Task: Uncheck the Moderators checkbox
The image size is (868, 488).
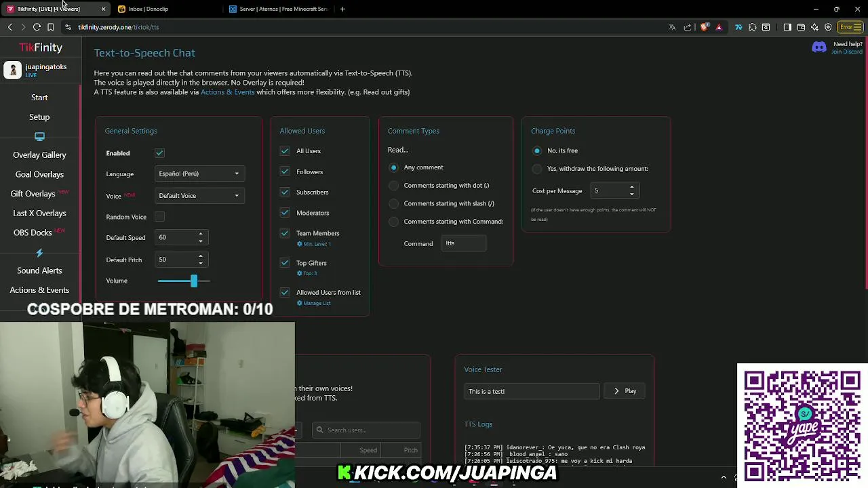Action: [x=285, y=213]
